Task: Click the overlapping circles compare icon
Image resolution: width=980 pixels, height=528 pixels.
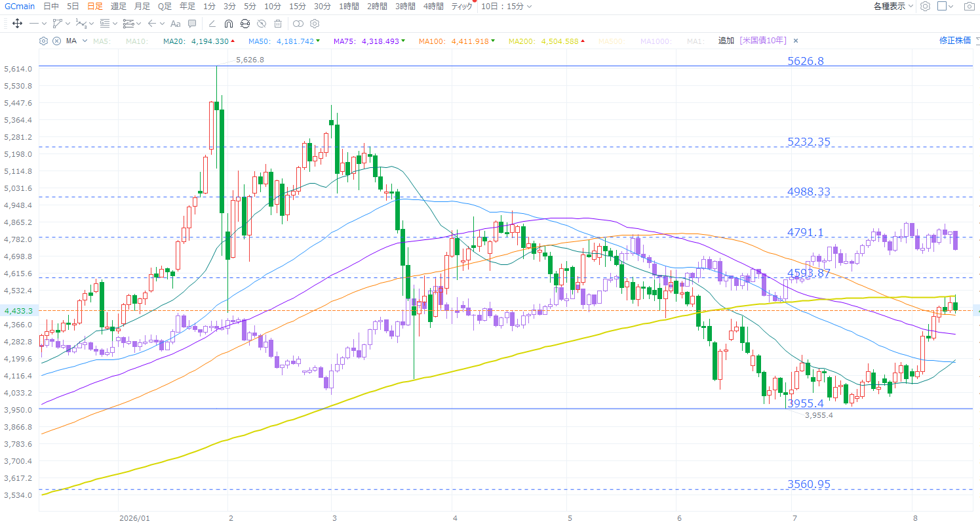Action: (x=298, y=24)
